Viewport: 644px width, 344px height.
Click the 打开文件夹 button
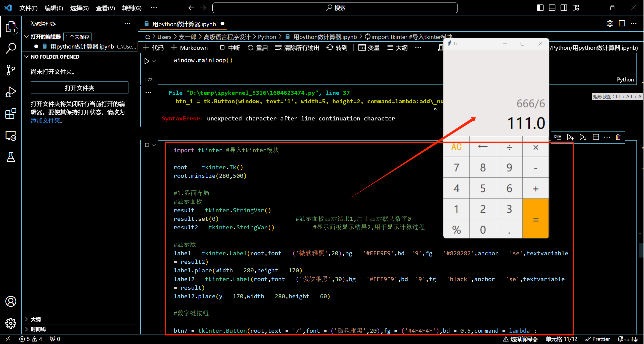point(79,88)
